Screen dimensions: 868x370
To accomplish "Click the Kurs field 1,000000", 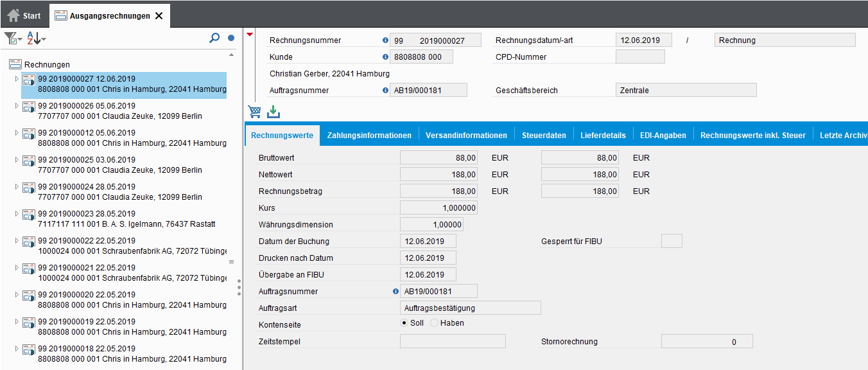I will [x=438, y=207].
